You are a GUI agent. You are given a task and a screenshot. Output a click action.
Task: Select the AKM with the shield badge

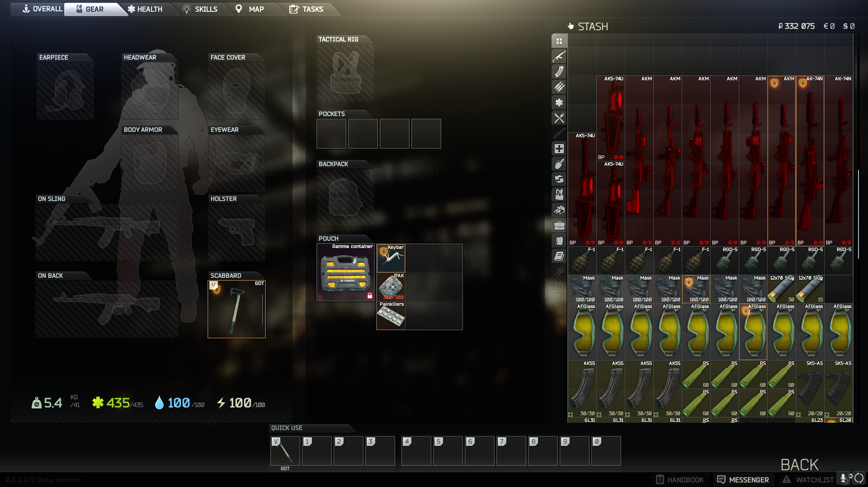pyautogui.click(x=782, y=161)
